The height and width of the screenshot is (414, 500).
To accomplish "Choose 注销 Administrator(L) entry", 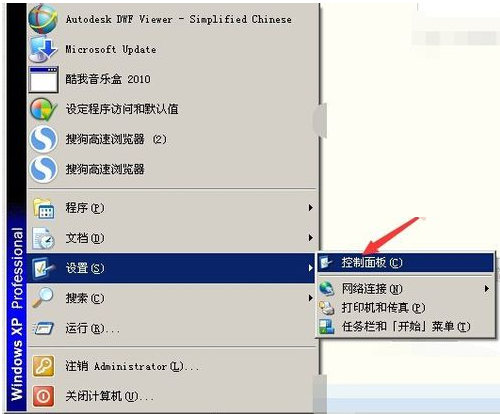I will (172, 366).
